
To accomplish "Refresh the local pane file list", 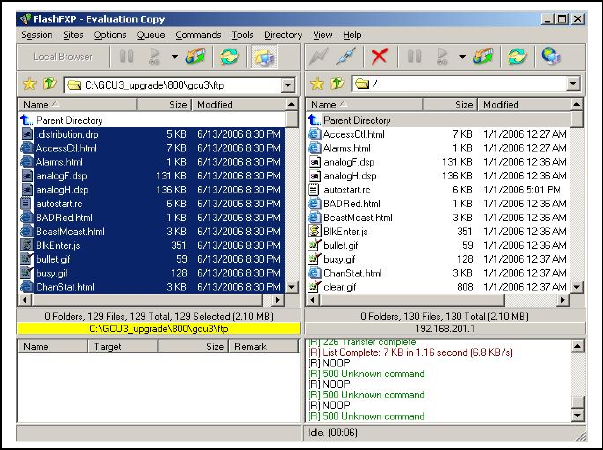I will pyautogui.click(x=229, y=57).
